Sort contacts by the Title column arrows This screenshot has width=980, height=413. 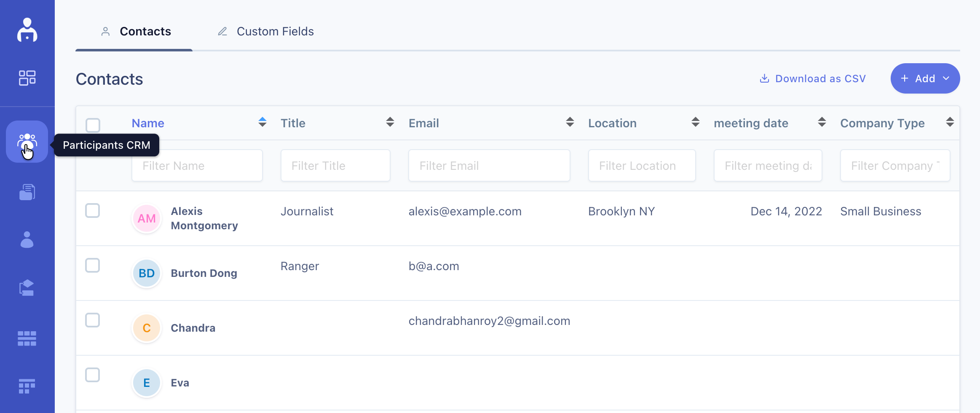[390, 122]
